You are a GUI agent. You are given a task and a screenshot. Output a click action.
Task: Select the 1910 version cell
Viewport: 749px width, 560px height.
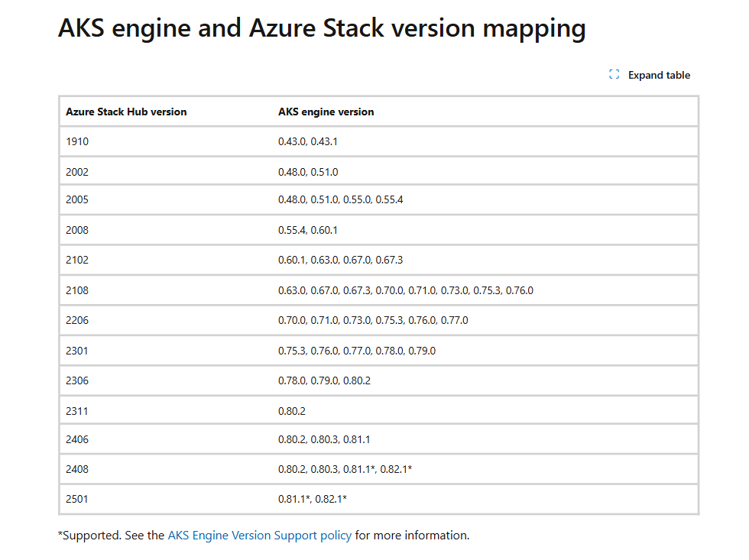click(x=78, y=141)
